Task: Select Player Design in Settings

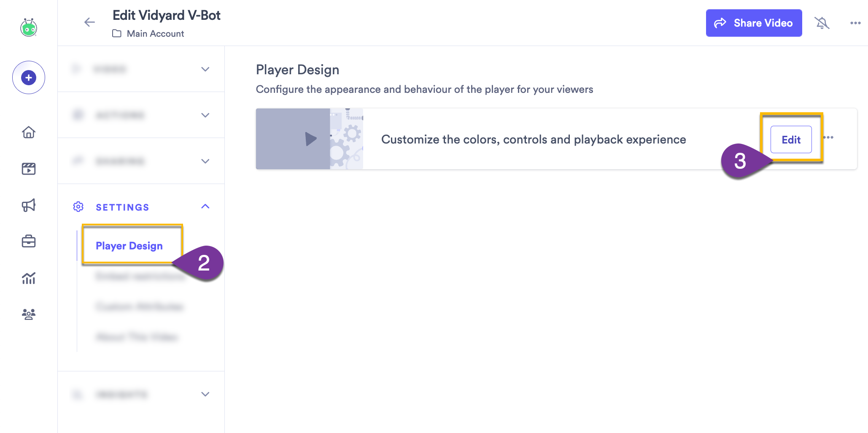Action: coord(129,246)
